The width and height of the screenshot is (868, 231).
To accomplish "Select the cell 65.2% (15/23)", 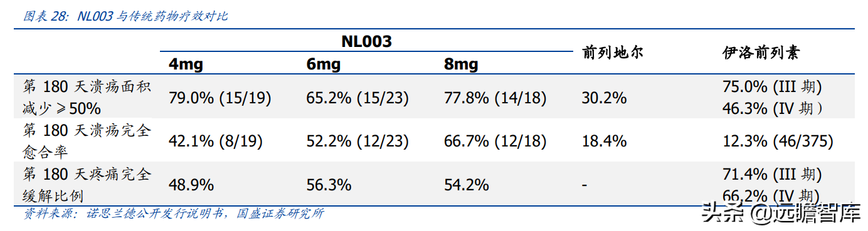I will pyautogui.click(x=357, y=98).
